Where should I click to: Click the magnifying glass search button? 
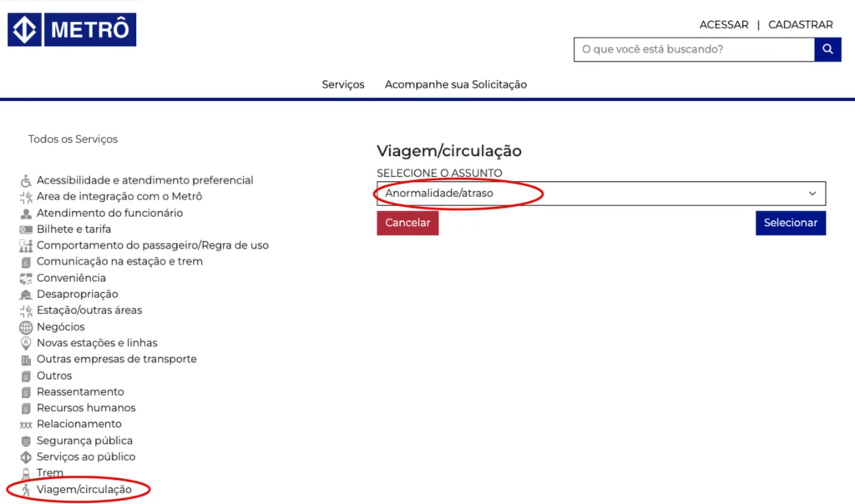827,49
